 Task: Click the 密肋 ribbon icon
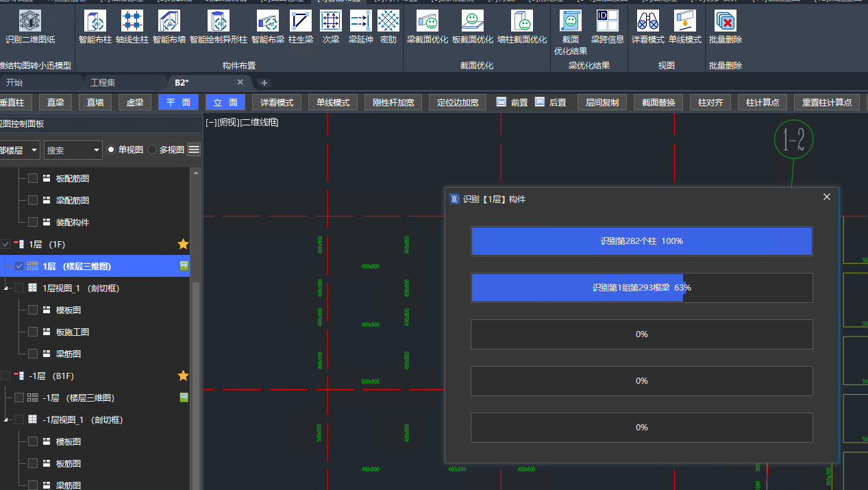tap(388, 22)
